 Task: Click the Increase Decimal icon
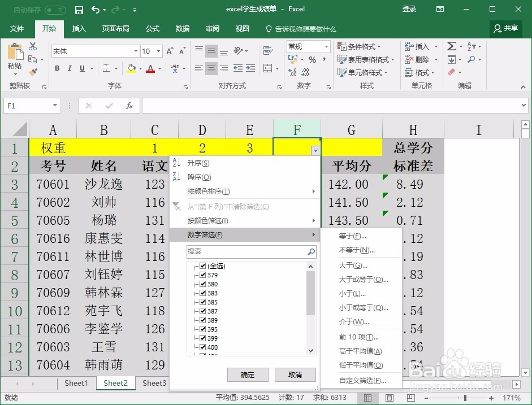(292, 72)
